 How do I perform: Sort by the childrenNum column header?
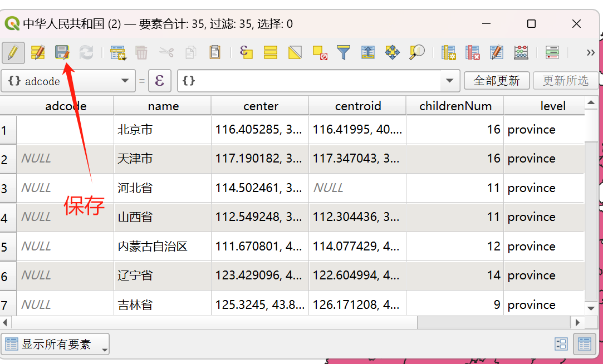click(455, 106)
